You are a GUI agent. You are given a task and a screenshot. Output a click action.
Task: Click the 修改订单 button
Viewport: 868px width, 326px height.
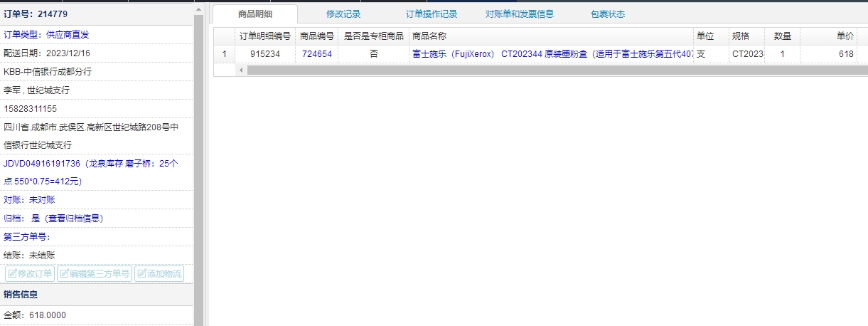(x=30, y=274)
